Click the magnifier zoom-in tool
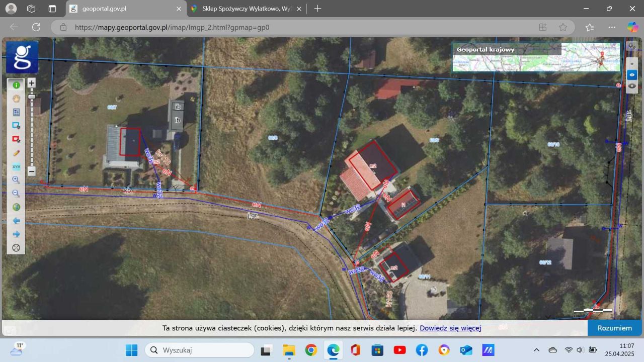Screen dimensions: 644x362 point(16,180)
